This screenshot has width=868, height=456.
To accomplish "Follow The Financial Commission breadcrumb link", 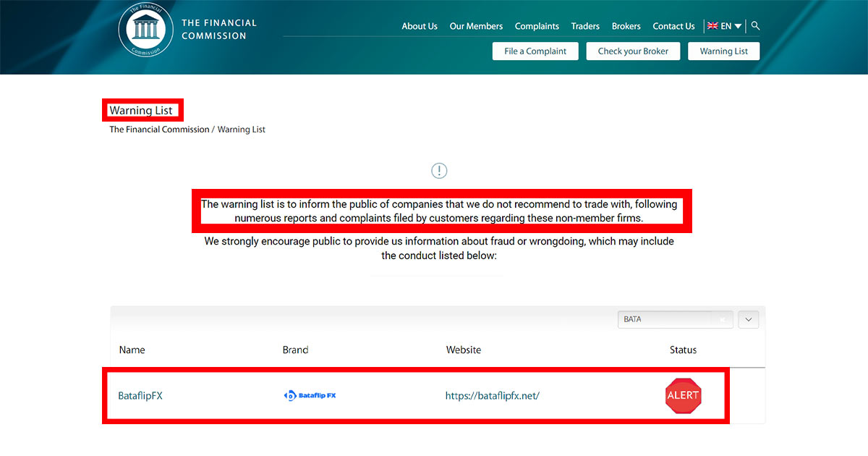I will [159, 130].
